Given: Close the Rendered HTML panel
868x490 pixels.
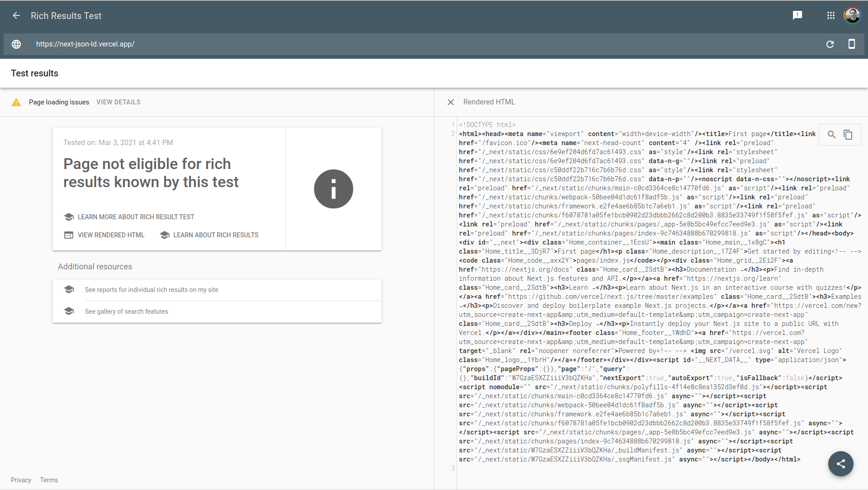Looking at the screenshot, I should click(451, 102).
